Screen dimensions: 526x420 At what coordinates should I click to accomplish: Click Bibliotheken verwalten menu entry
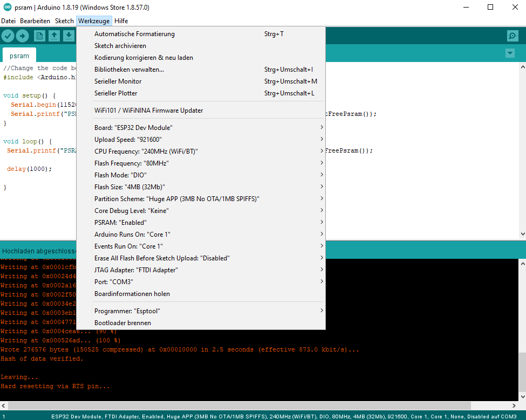tap(129, 70)
